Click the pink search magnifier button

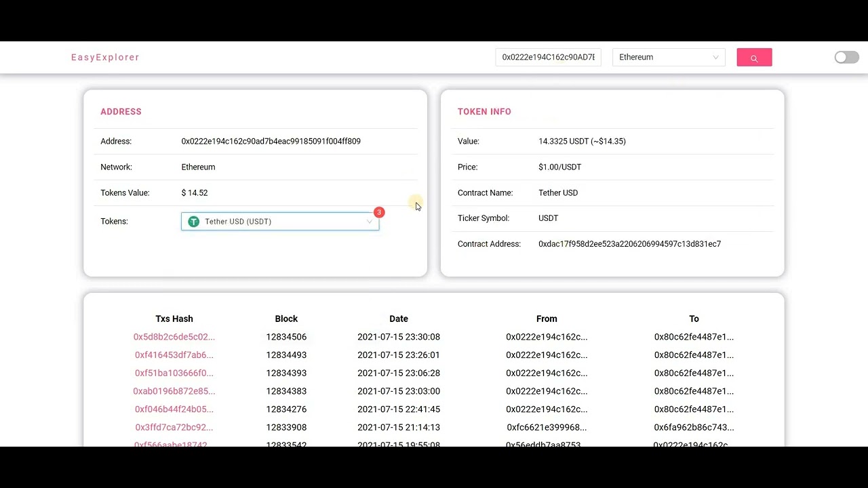coord(754,58)
